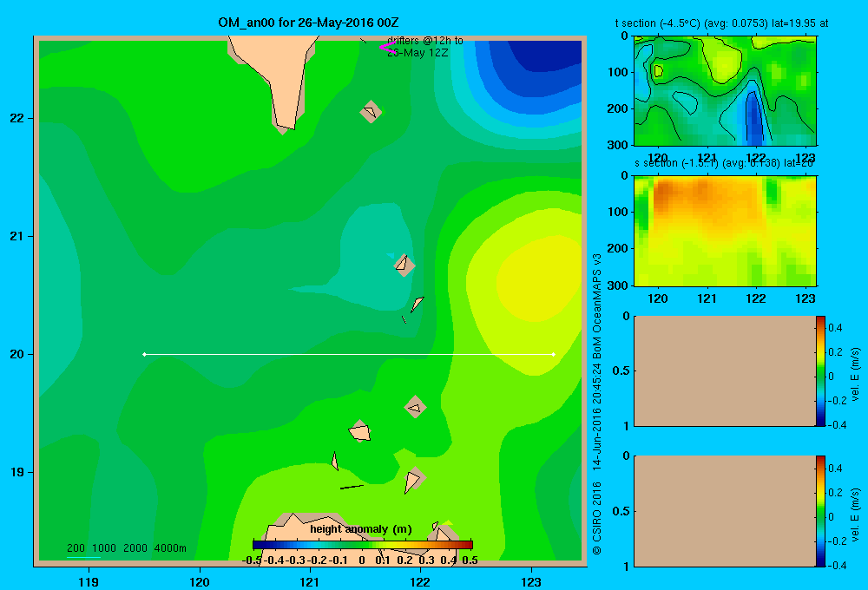
Task: Click the upper 'vel. E (m/s)' color bar
Action: (x=820, y=370)
